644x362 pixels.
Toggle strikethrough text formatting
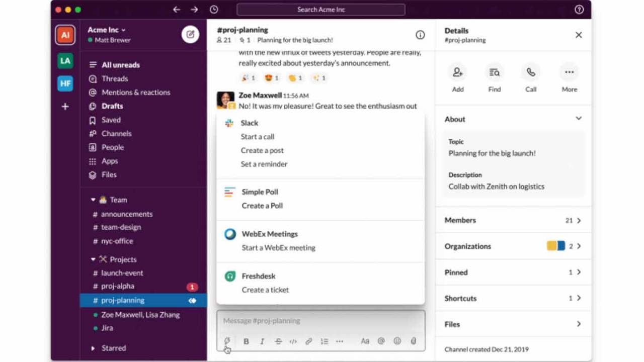click(x=278, y=341)
